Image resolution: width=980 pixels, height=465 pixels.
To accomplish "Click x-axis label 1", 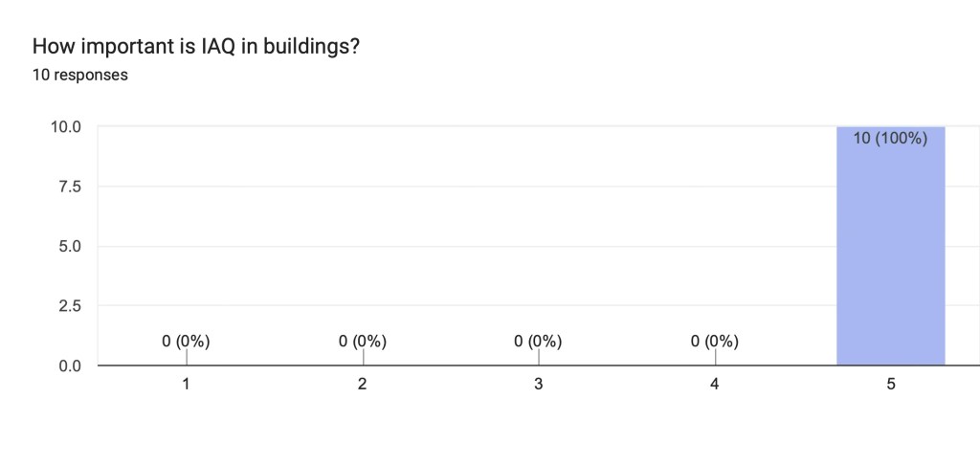I will click(186, 385).
